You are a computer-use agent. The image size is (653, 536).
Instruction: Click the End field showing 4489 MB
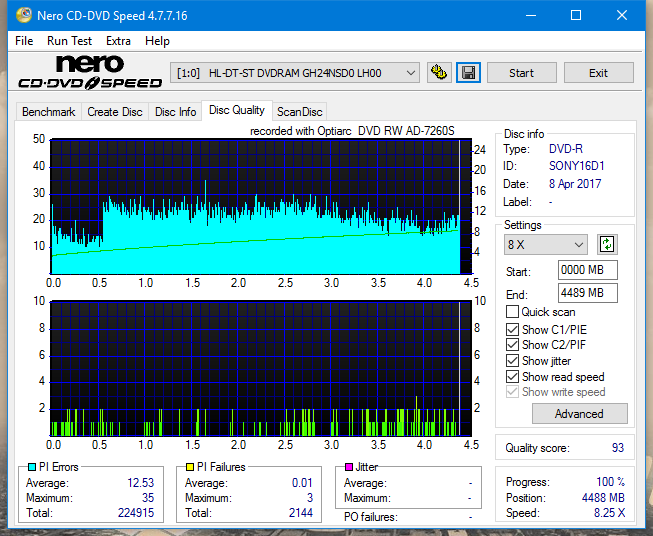tap(588, 293)
